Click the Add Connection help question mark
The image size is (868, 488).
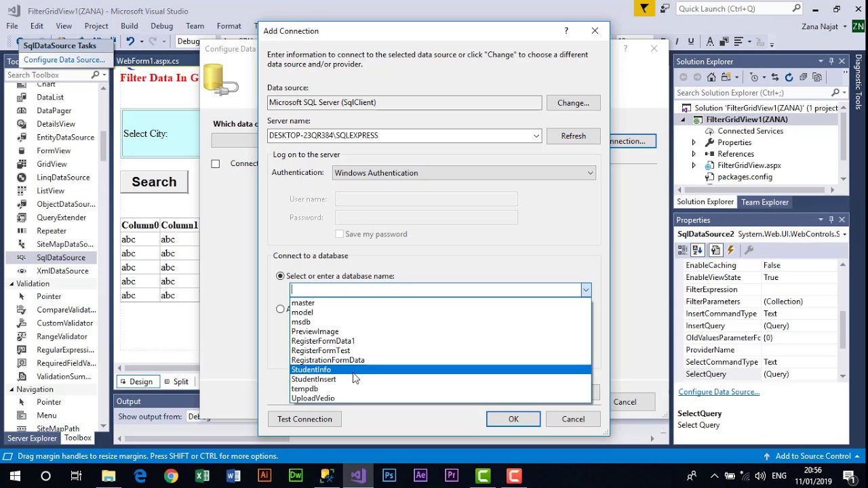coord(566,30)
